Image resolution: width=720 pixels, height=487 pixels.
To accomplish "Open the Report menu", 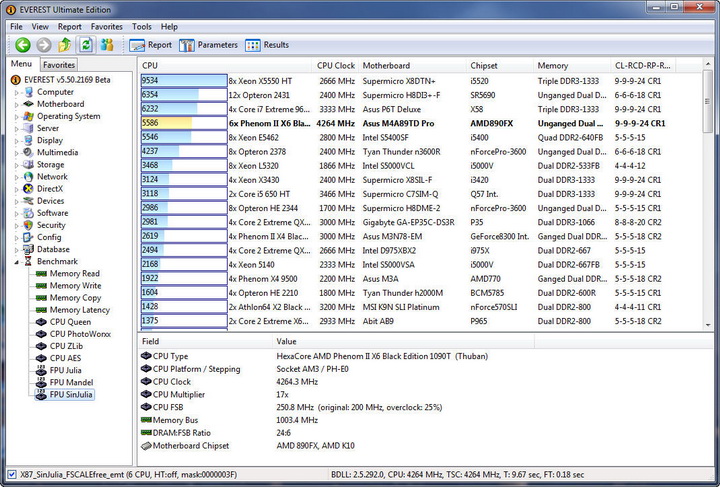I will tap(69, 27).
